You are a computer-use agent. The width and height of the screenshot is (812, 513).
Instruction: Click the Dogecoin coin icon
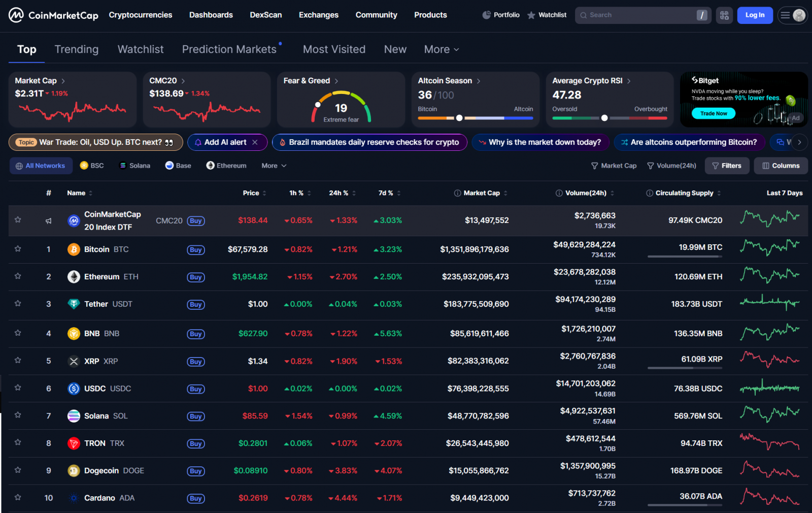74,471
